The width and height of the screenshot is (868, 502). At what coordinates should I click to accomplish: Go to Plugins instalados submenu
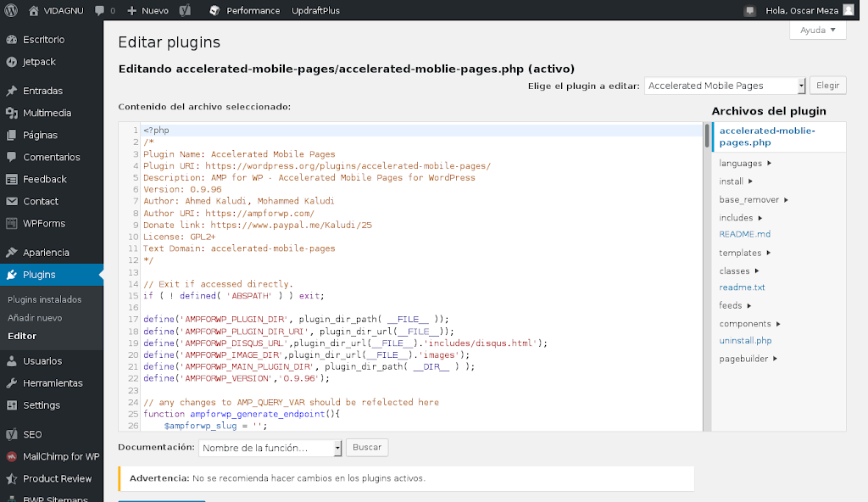coord(44,299)
